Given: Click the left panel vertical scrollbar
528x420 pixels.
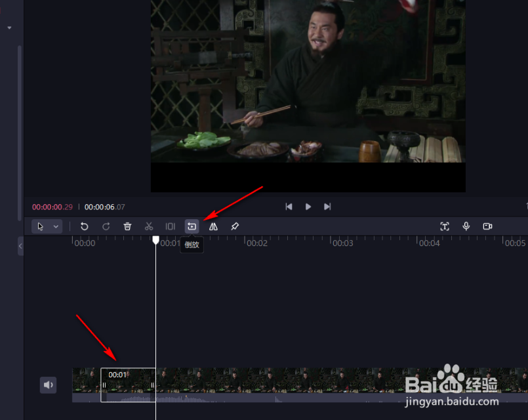Looking at the screenshot, I should [x=20, y=133].
